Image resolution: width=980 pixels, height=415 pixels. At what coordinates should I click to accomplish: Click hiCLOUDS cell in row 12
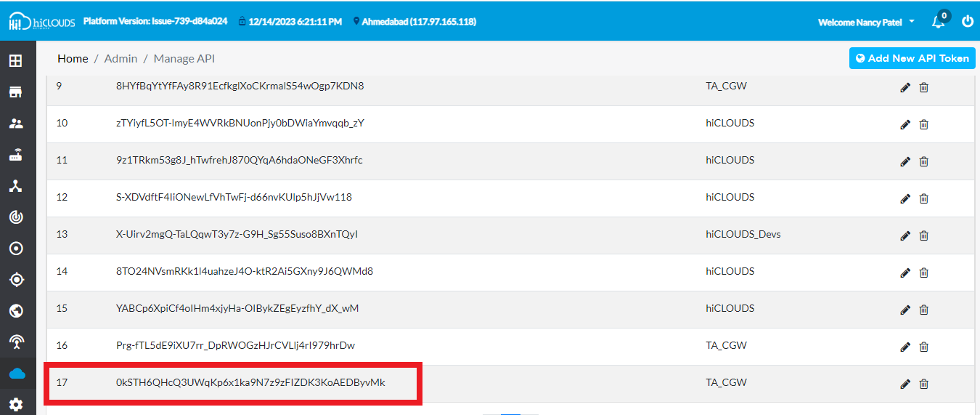730,197
